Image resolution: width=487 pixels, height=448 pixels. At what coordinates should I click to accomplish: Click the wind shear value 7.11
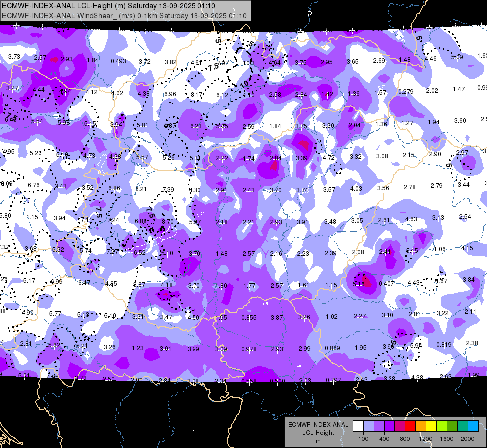pyautogui.click(x=87, y=219)
